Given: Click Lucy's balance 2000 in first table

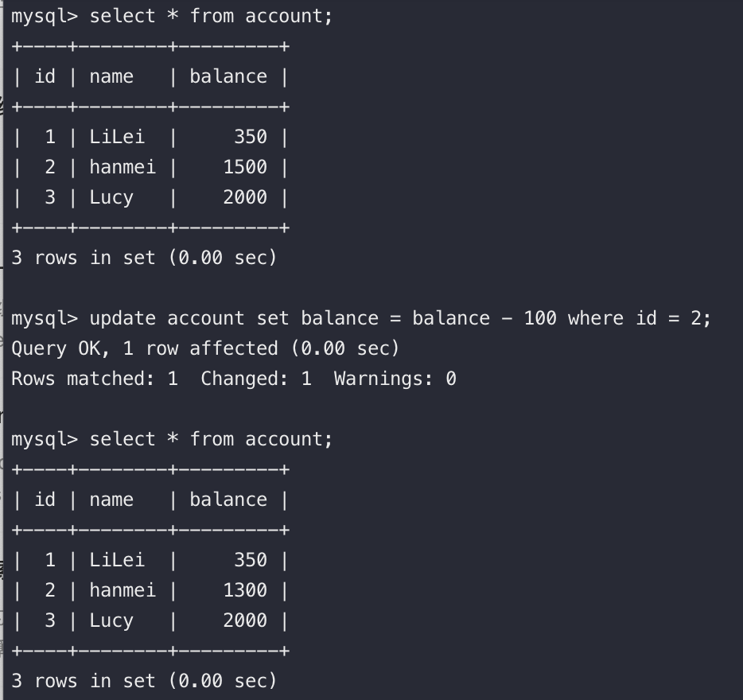Looking at the screenshot, I should click(245, 197).
